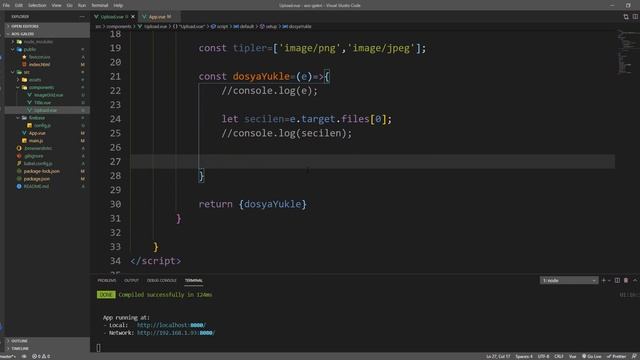Collapse the src folder

[x=27, y=72]
